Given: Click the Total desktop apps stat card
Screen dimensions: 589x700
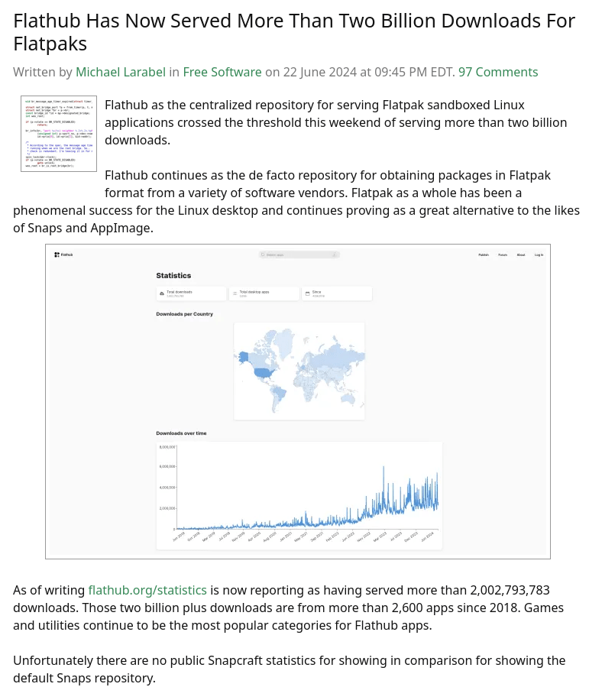Looking at the screenshot, I should click(x=264, y=293).
